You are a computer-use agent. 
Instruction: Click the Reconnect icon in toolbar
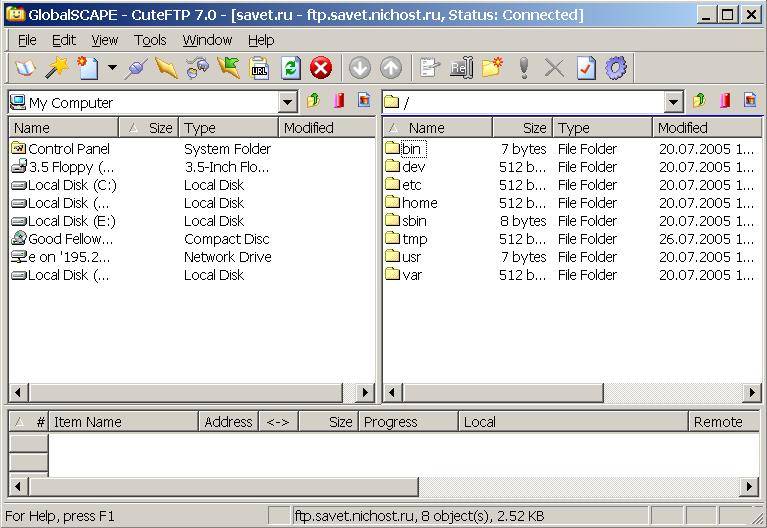tap(198, 68)
